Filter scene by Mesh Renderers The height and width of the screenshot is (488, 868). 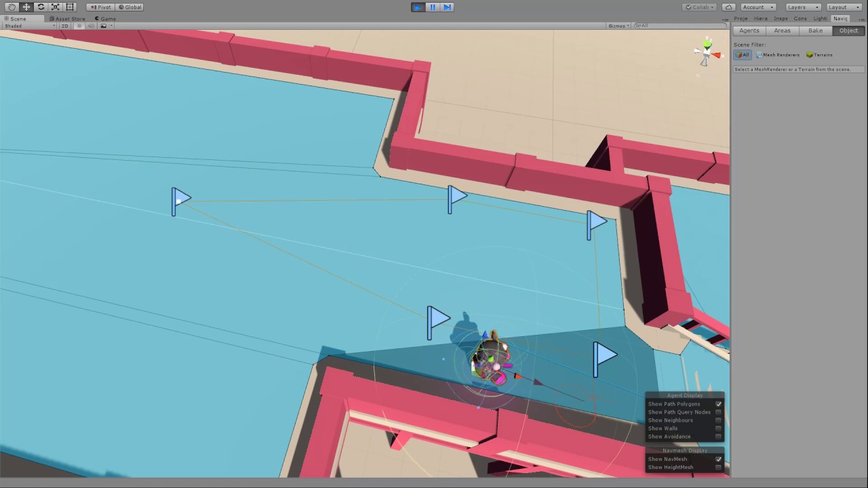(x=778, y=55)
